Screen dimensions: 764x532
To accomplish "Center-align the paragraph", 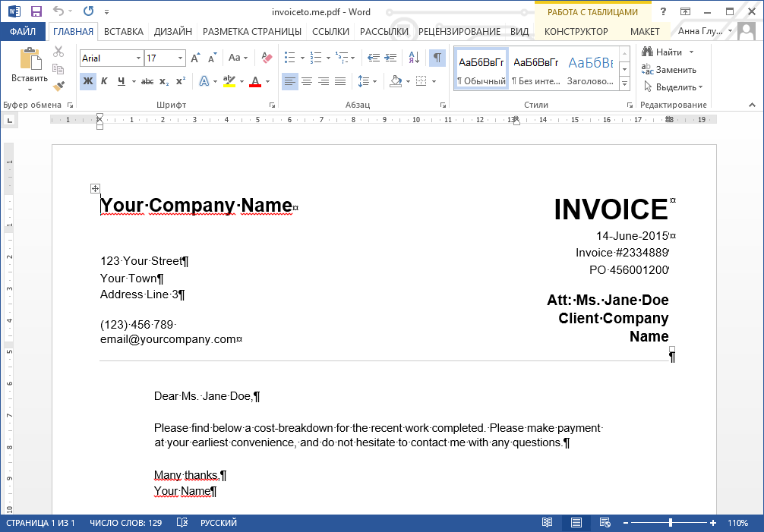I will coord(307,81).
